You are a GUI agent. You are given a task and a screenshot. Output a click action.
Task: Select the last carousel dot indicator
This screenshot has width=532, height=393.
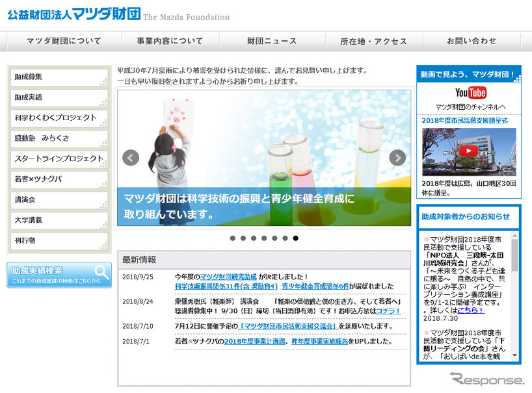point(297,238)
